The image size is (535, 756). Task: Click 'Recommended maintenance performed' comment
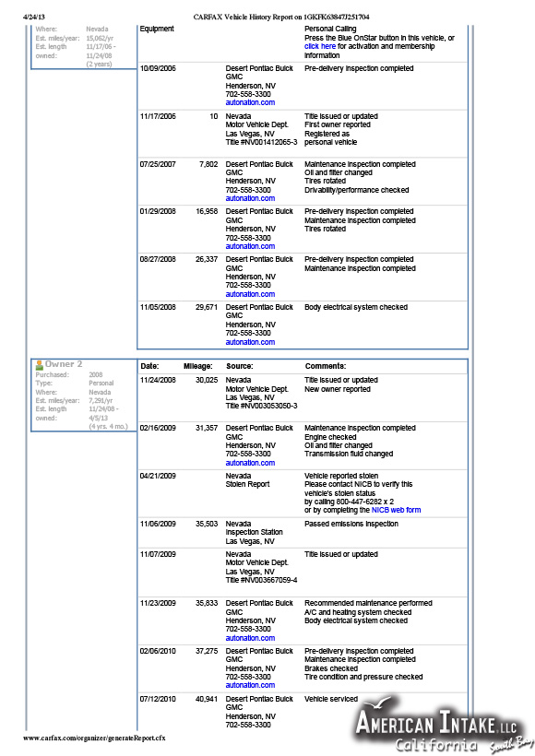pos(368,603)
